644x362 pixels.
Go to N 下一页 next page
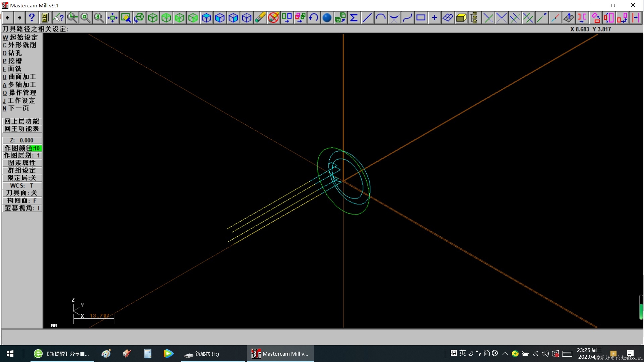click(x=16, y=108)
